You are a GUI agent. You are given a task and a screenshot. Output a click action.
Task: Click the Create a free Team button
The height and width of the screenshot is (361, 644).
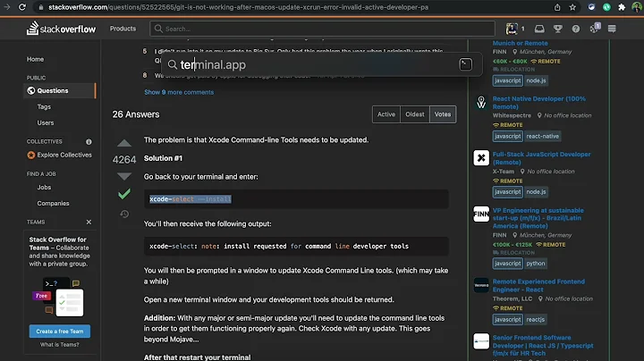tap(57, 331)
